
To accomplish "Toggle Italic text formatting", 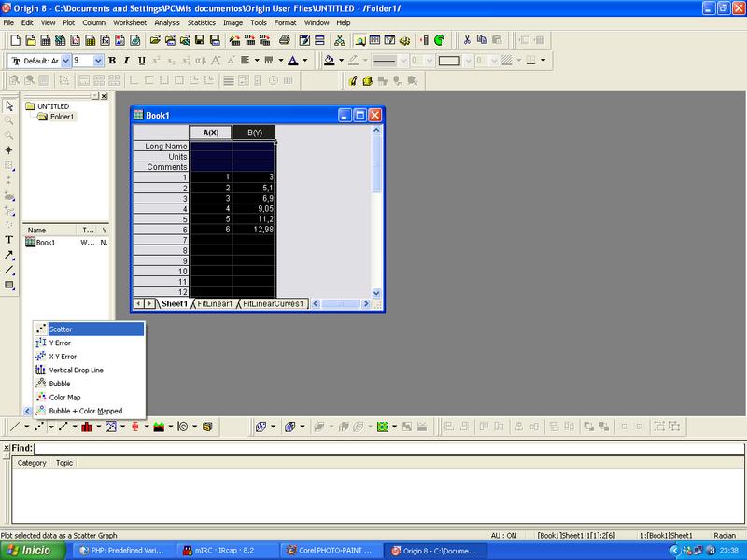I will click(x=126, y=61).
